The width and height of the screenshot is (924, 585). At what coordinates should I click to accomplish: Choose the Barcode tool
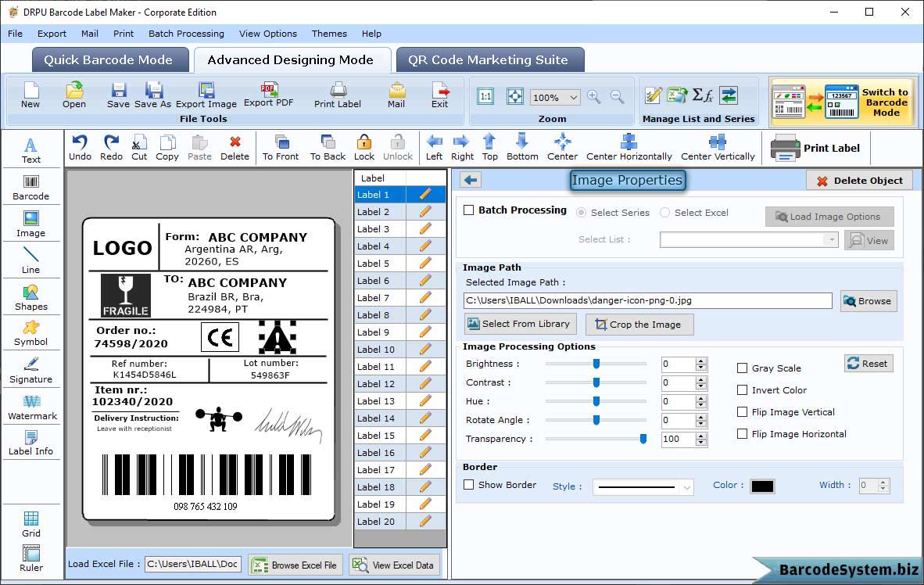tap(30, 187)
